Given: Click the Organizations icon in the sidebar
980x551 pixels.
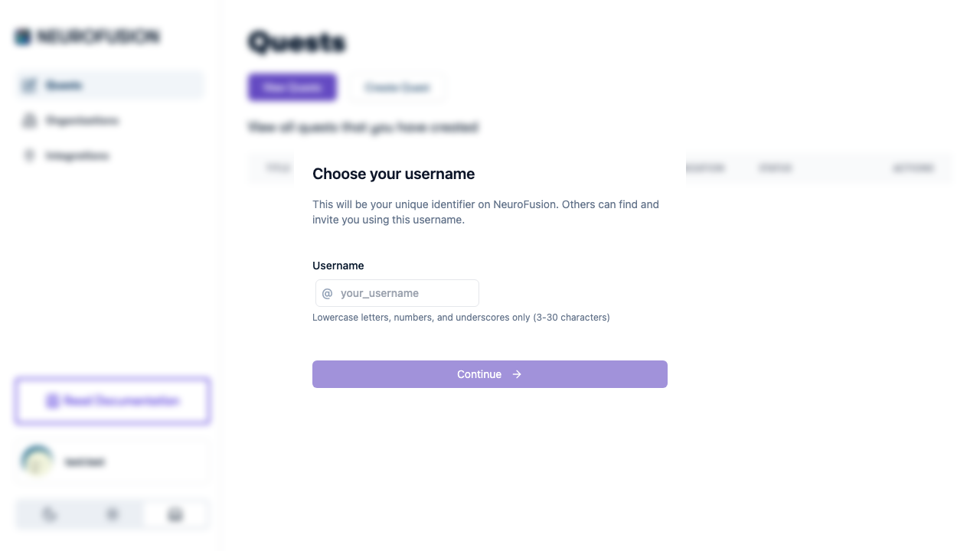Looking at the screenshot, I should 29,120.
